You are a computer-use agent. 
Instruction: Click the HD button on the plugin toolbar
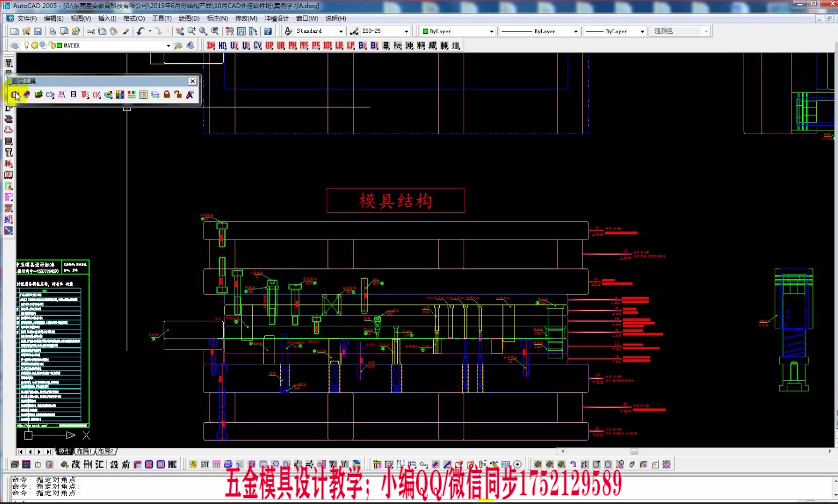click(222, 45)
